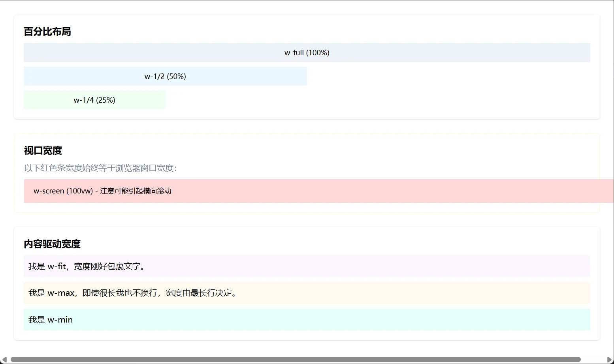Click the w-1/2 (50%) light blue bar
The height and width of the screenshot is (364, 614).
pos(165,76)
